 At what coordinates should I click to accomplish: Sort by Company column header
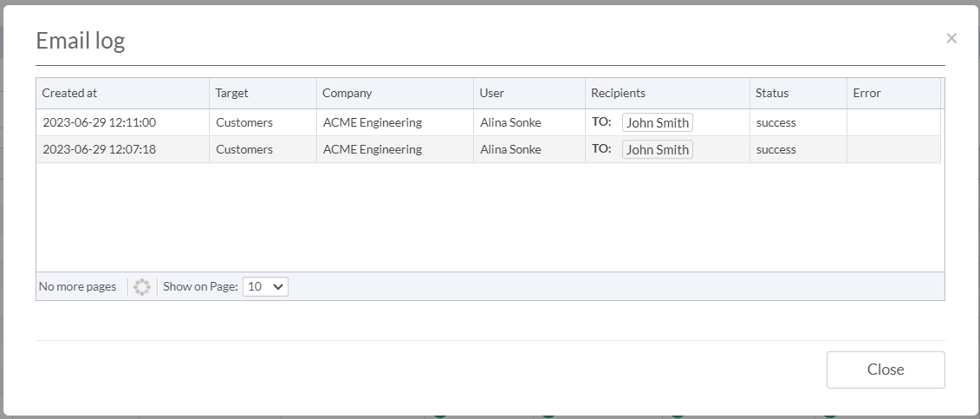pos(395,93)
